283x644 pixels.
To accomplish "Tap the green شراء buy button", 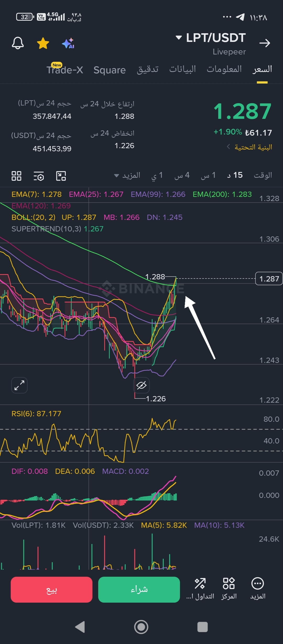I will tap(139, 590).
